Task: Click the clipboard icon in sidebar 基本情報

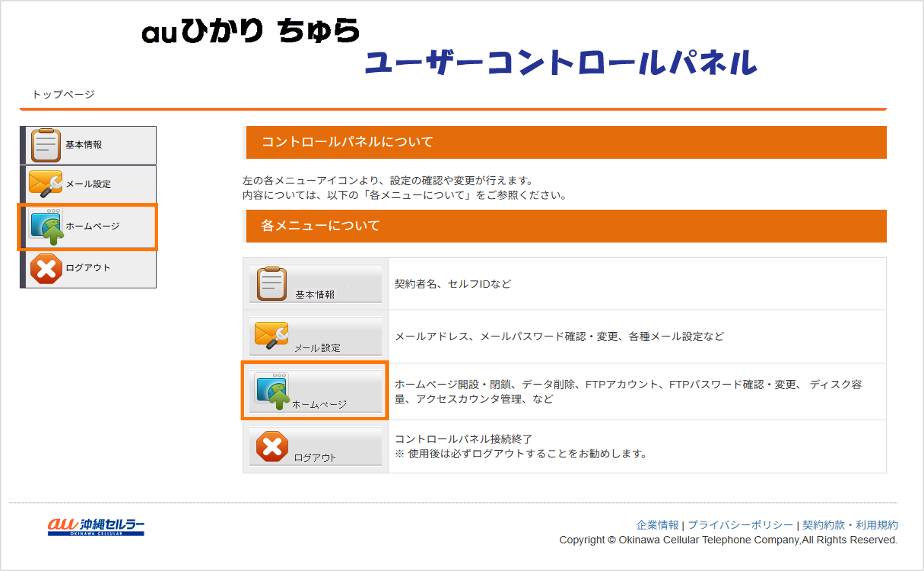Action: coord(46,145)
